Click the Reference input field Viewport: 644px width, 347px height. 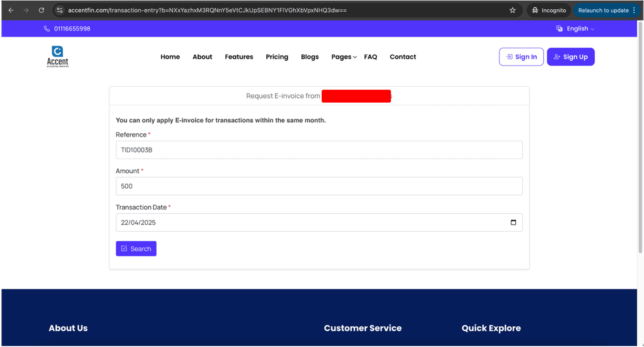319,150
